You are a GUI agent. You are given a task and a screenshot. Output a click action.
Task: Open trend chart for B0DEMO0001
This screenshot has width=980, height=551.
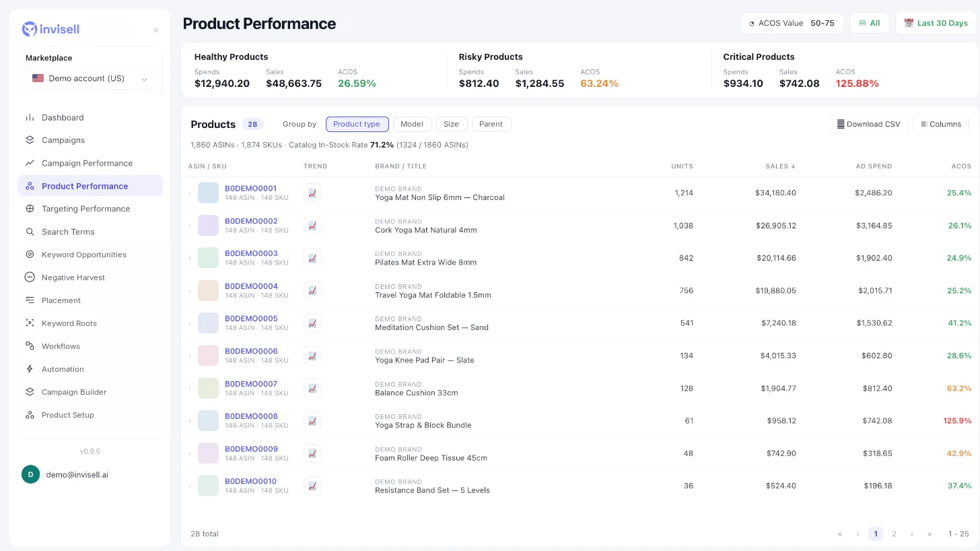point(312,193)
